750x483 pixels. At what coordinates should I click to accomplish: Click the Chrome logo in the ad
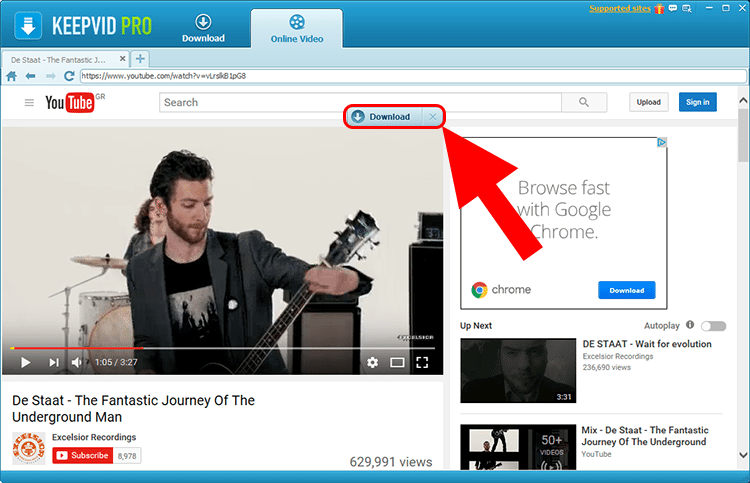[x=479, y=290]
